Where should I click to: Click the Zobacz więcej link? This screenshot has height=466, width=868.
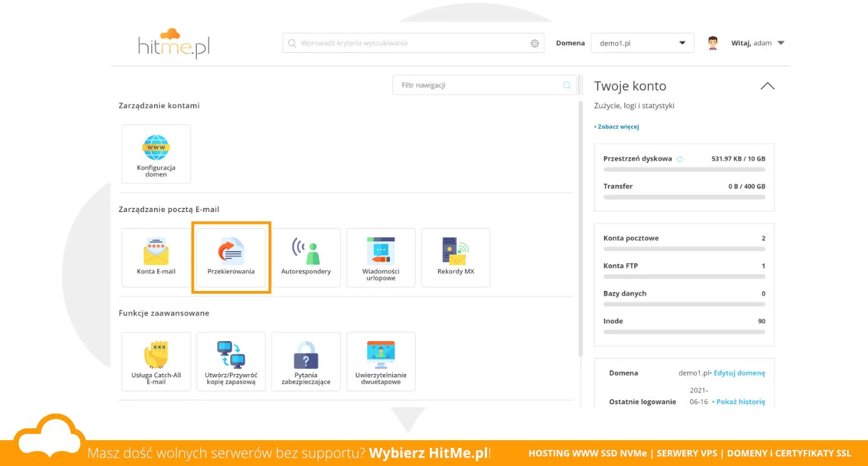[x=617, y=127]
